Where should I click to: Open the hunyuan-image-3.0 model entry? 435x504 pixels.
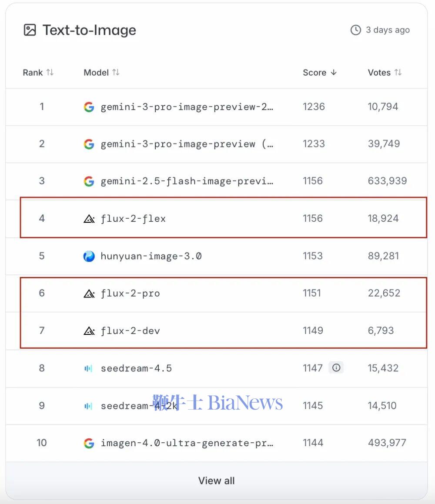click(x=151, y=256)
